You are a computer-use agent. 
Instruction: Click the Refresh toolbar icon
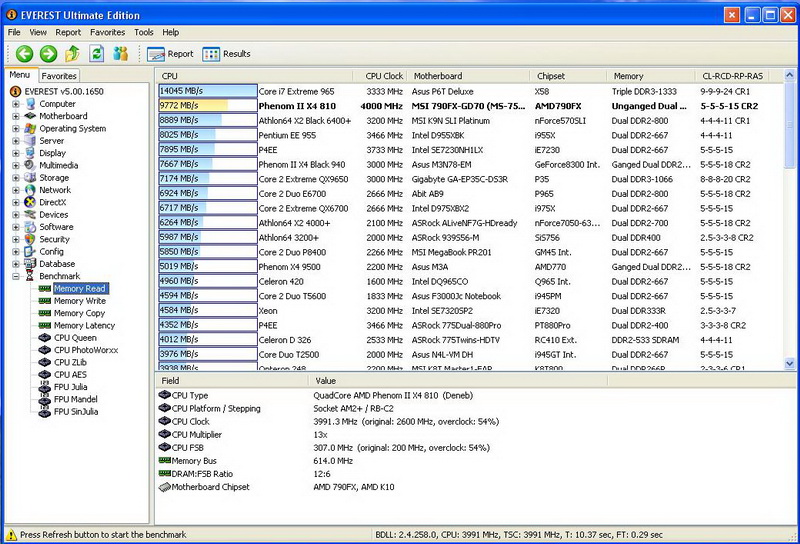(96, 54)
